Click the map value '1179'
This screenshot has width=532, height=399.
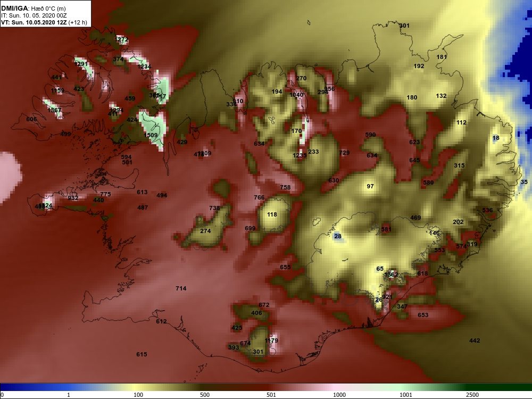pos(271,340)
